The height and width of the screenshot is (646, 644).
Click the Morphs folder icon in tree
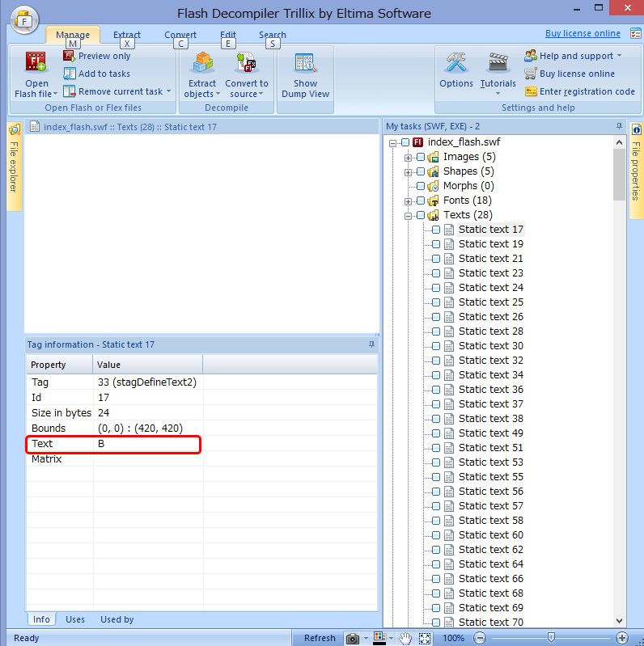click(433, 186)
